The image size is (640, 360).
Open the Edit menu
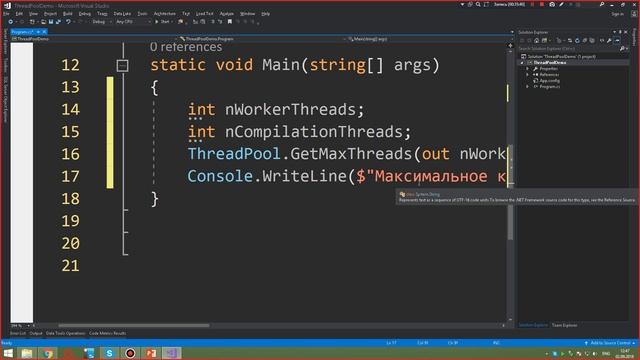tap(19, 14)
